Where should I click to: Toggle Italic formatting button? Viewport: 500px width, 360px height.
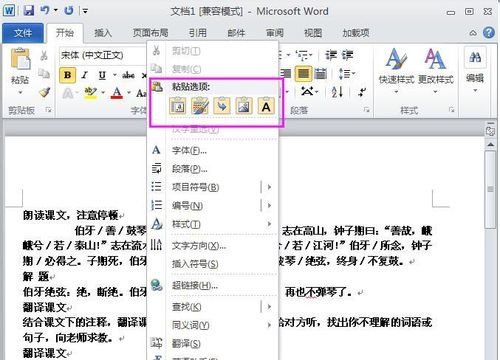pyautogui.click(x=85, y=75)
